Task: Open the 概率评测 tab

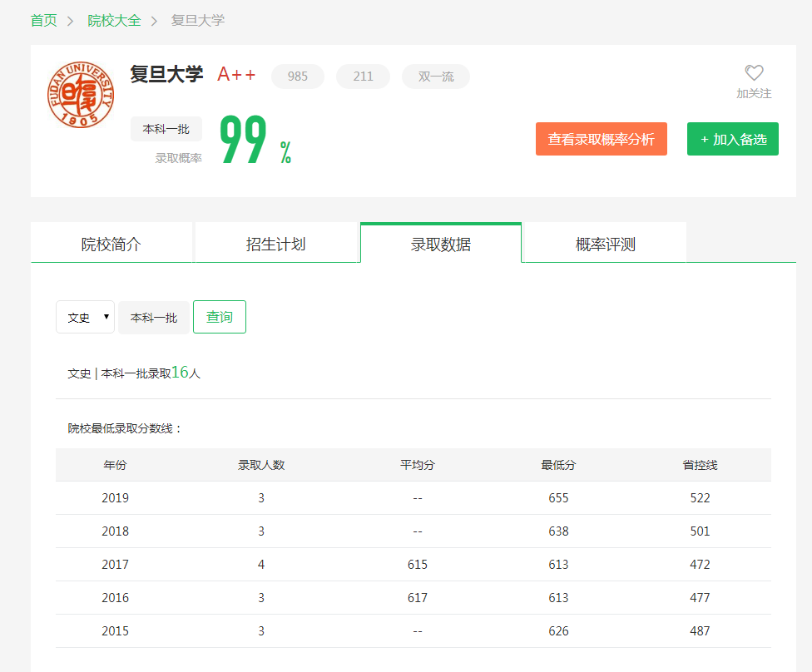Action: pyautogui.click(x=606, y=244)
